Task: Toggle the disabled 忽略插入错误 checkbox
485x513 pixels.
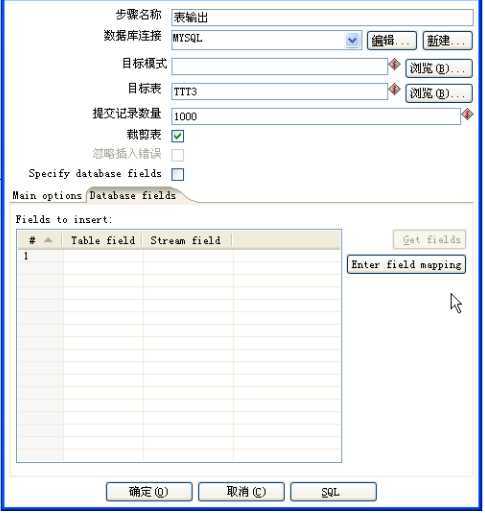Action: [x=178, y=155]
